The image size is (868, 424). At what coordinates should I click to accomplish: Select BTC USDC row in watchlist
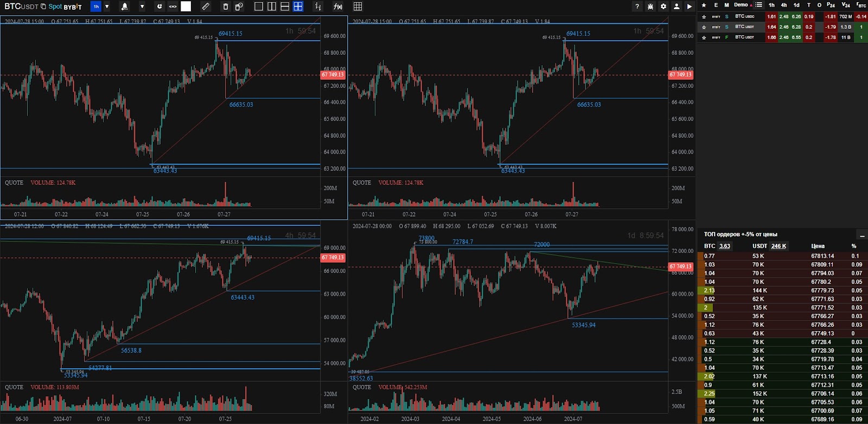[x=783, y=17]
